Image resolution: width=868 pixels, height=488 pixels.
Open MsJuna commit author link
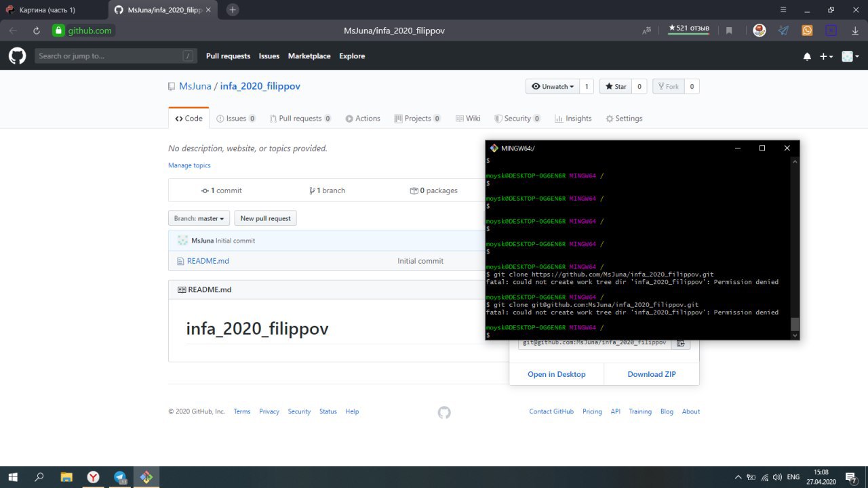[203, 241]
